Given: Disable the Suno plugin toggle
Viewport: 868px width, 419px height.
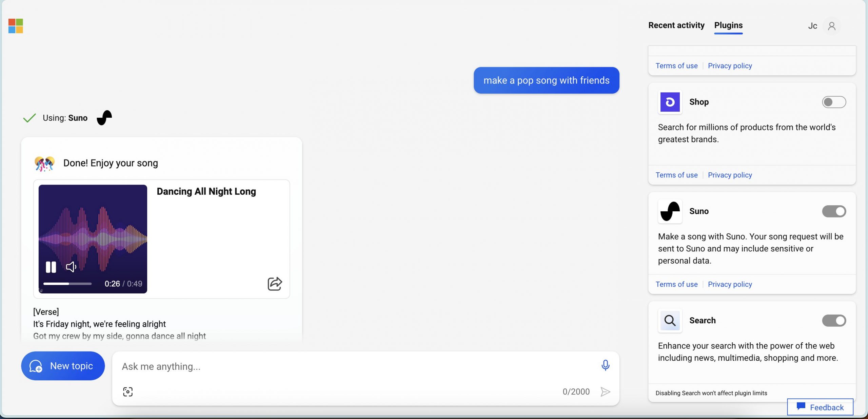Looking at the screenshot, I should click(834, 211).
